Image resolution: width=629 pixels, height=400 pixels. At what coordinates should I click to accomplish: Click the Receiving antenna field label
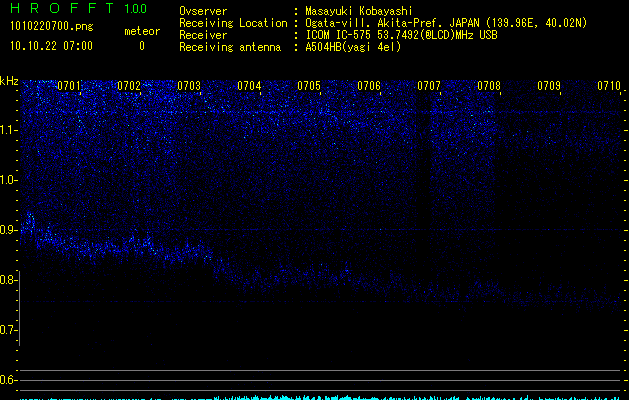(x=230, y=47)
